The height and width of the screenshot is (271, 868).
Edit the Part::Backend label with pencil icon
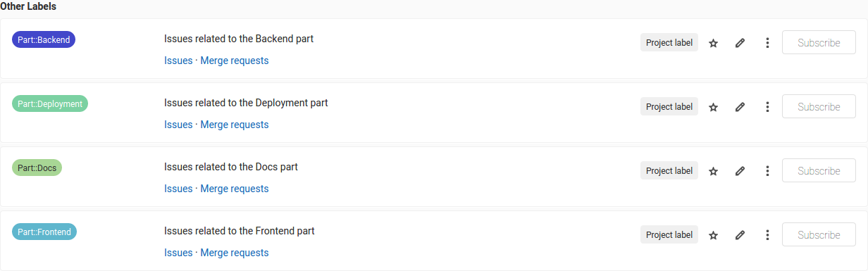coord(740,43)
